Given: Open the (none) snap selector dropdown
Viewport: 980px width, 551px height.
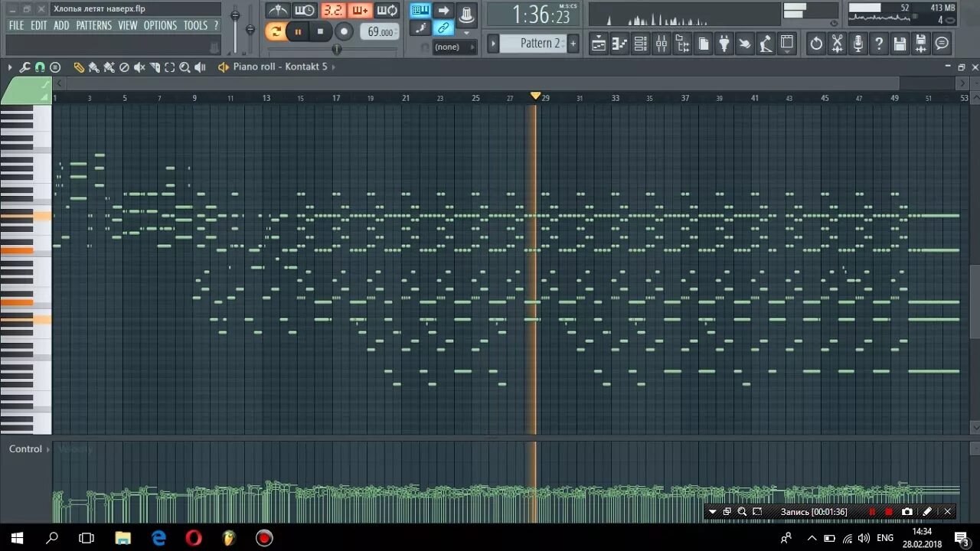Looking at the screenshot, I should click(x=455, y=47).
